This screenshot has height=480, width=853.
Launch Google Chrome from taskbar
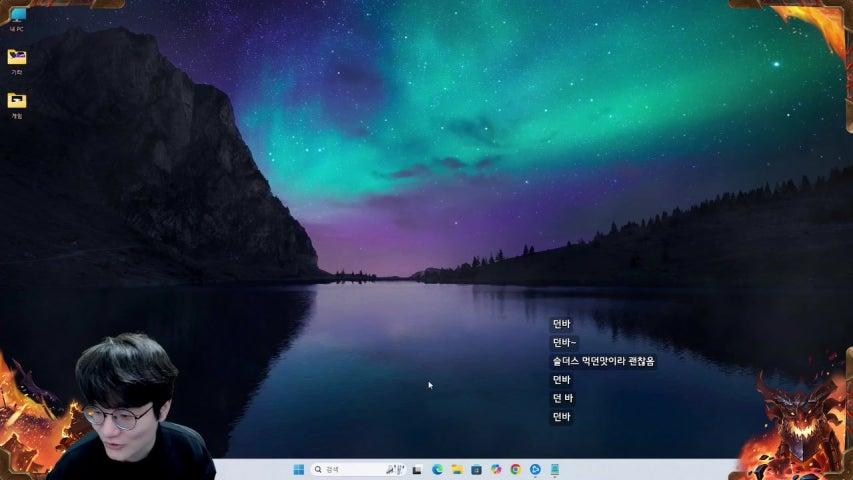[x=515, y=469]
